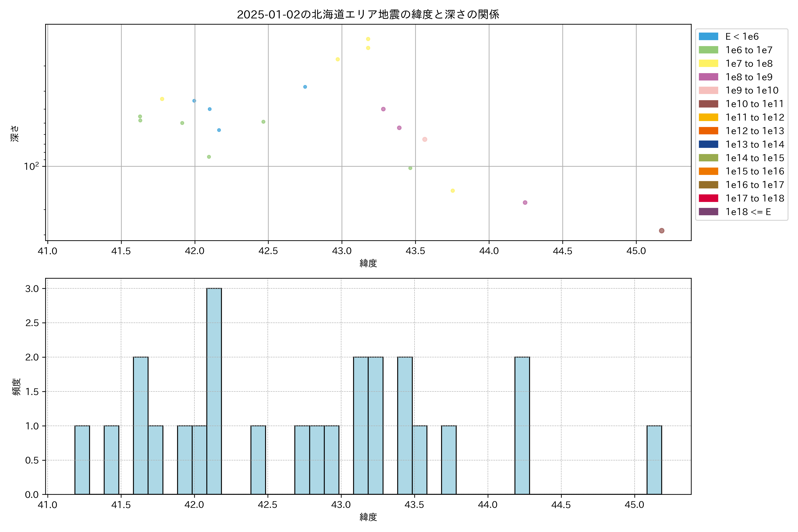The image size is (798, 532).
Task: Click the topmost yellow scatter point
Action: coord(368,39)
